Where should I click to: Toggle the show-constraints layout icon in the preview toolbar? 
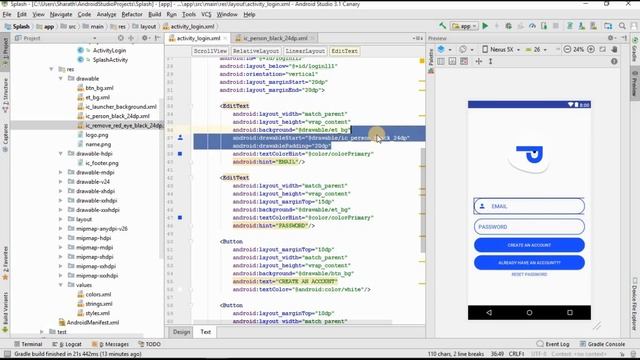(x=441, y=61)
